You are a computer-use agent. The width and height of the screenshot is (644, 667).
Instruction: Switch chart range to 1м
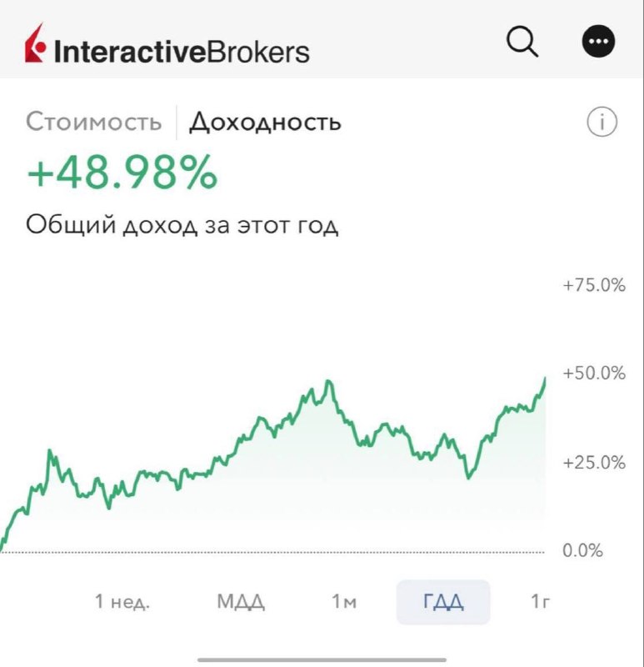pyautogui.click(x=344, y=601)
